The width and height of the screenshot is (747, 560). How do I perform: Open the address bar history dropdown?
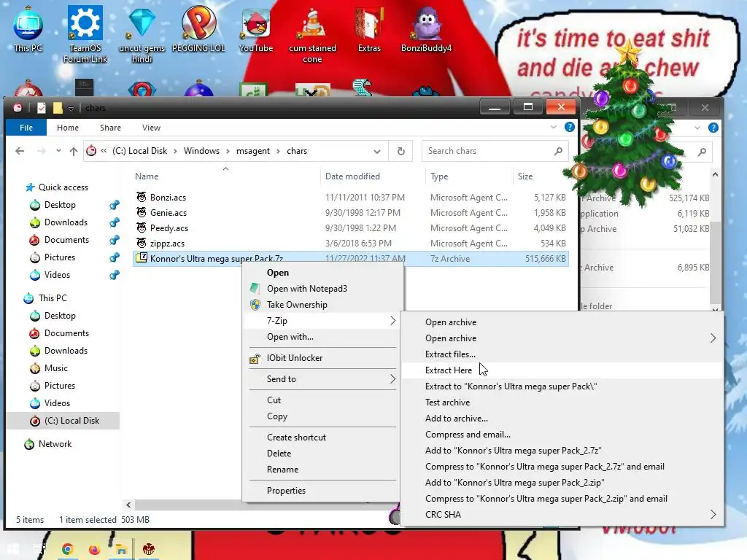(x=377, y=152)
